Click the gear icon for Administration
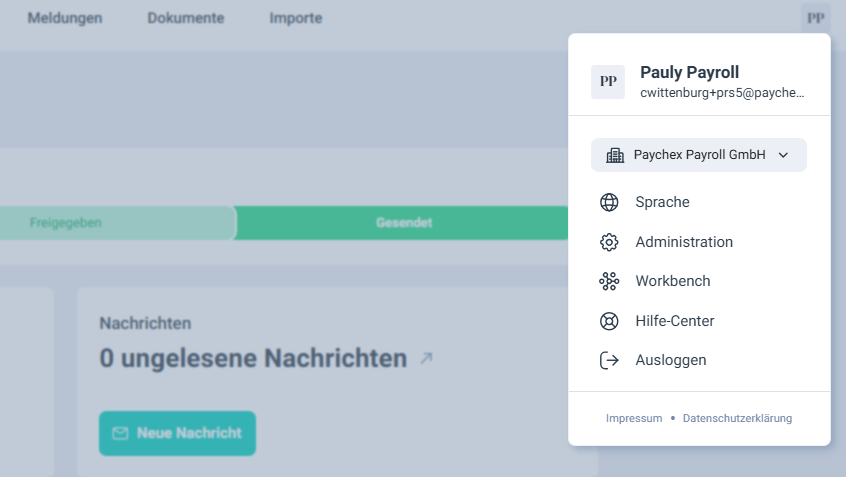This screenshot has height=477, width=846. (609, 242)
